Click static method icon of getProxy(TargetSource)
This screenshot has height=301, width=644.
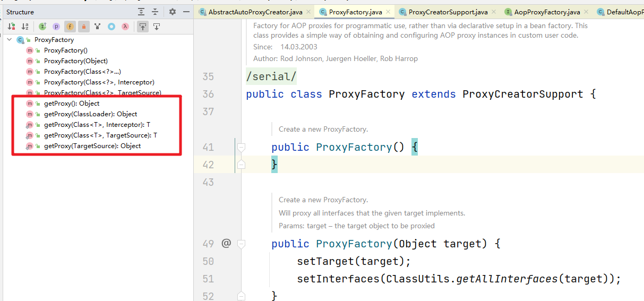[x=30, y=146]
